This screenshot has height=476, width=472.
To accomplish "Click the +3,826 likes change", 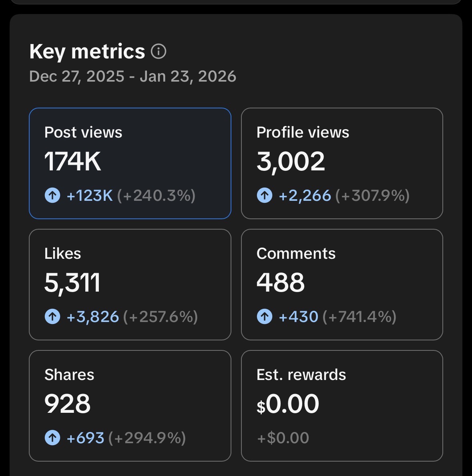I will (92, 317).
